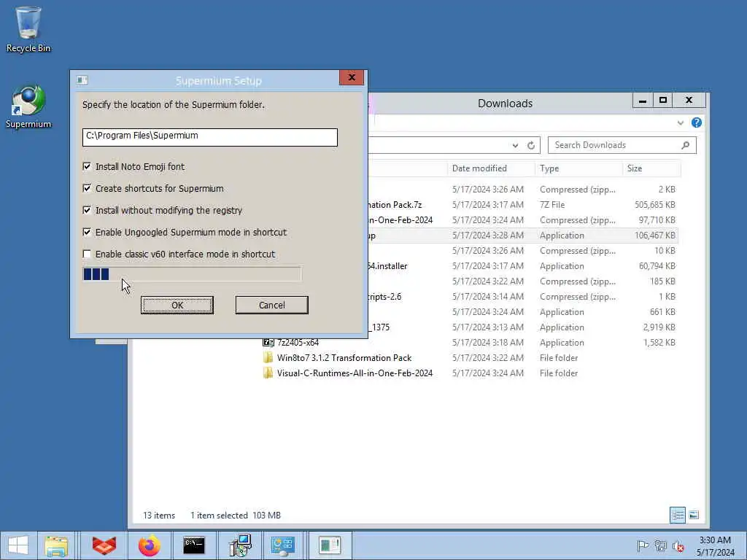Select Win8to7 3.1.2 Transformation Pack folder name
Screen dimensions: 747x560
(x=344, y=357)
